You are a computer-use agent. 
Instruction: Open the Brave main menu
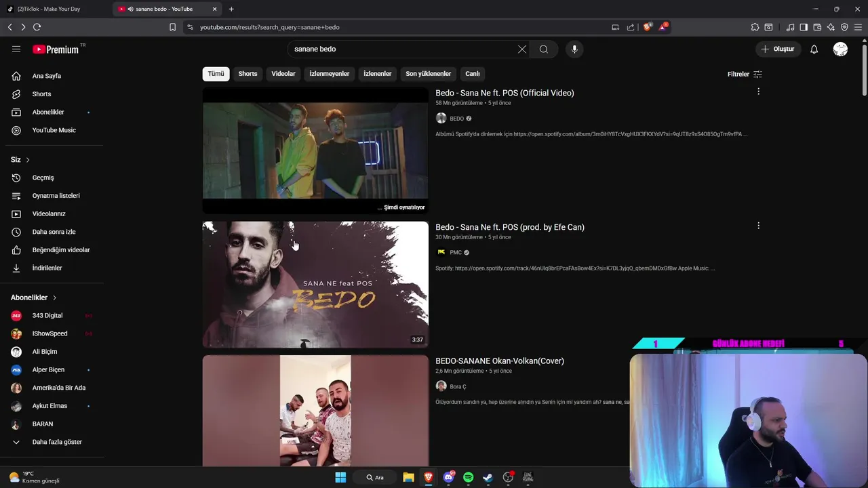coord(859,27)
